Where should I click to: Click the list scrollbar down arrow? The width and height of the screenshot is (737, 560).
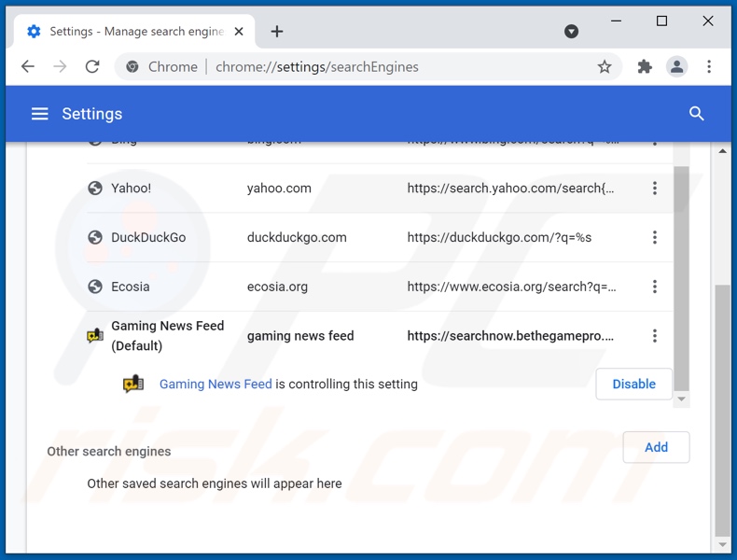pos(681,399)
